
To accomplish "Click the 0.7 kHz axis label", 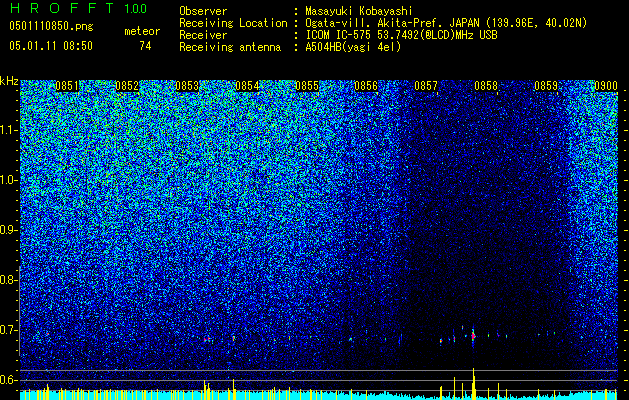I will pyautogui.click(x=9, y=330).
